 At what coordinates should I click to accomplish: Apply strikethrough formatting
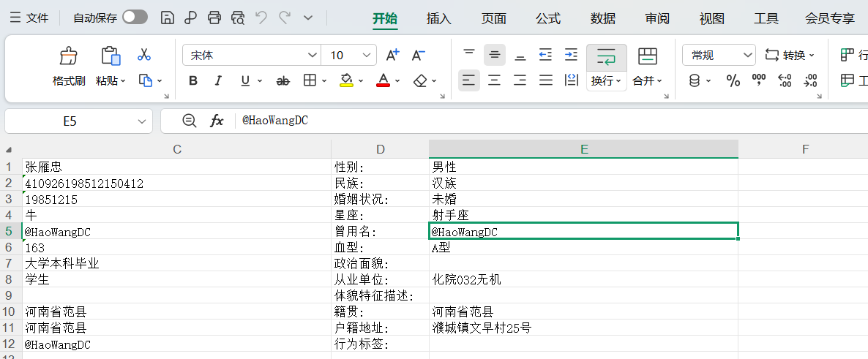(283, 80)
